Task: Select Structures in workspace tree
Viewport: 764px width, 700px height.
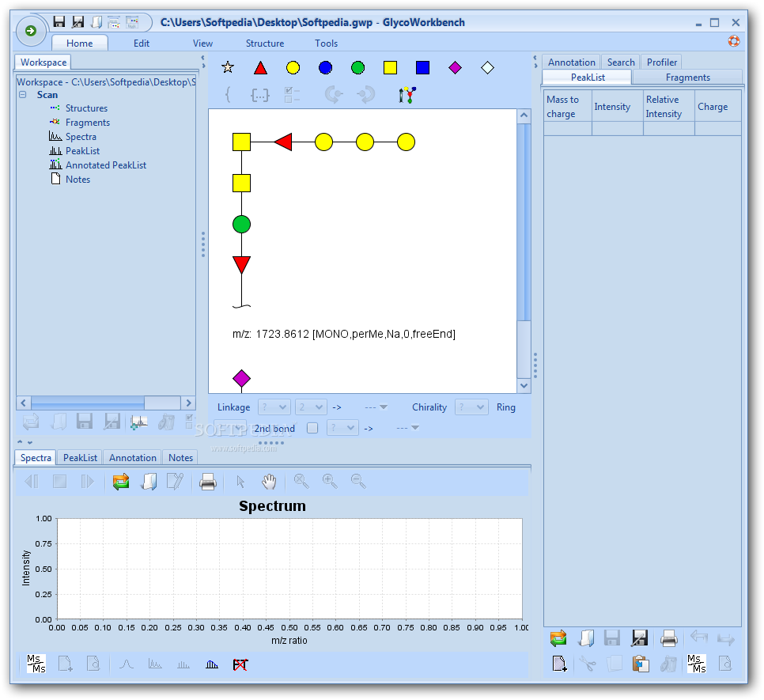Action: point(86,108)
